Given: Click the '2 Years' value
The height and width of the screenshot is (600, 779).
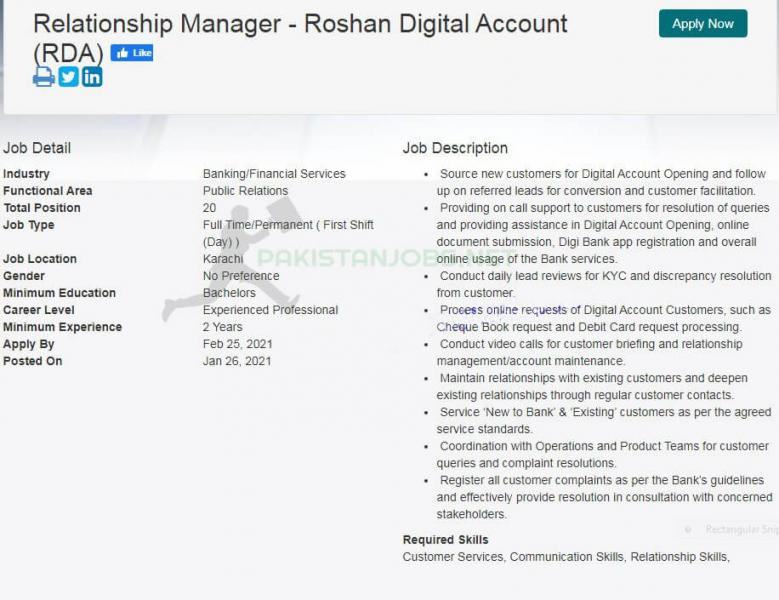Looking at the screenshot, I should tap(223, 327).
